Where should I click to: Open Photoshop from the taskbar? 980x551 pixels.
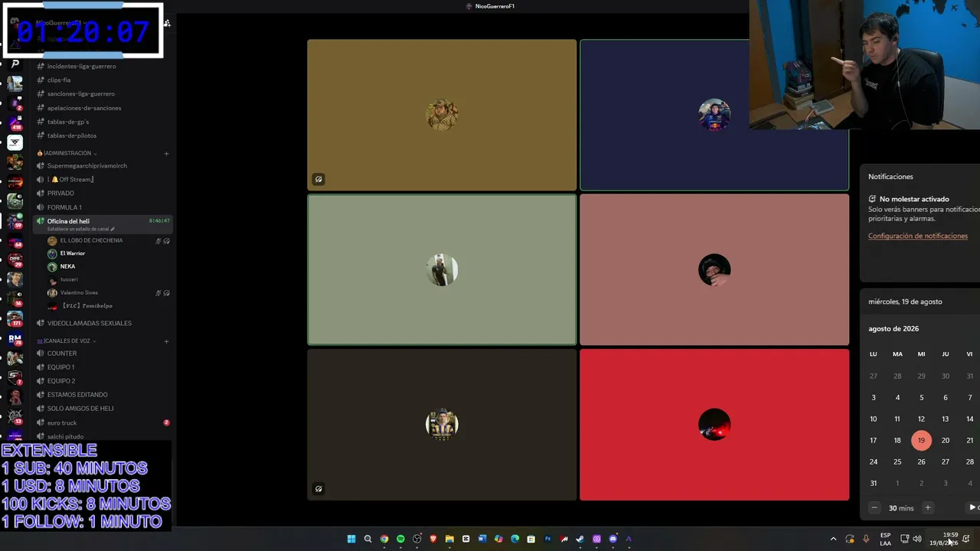click(547, 539)
